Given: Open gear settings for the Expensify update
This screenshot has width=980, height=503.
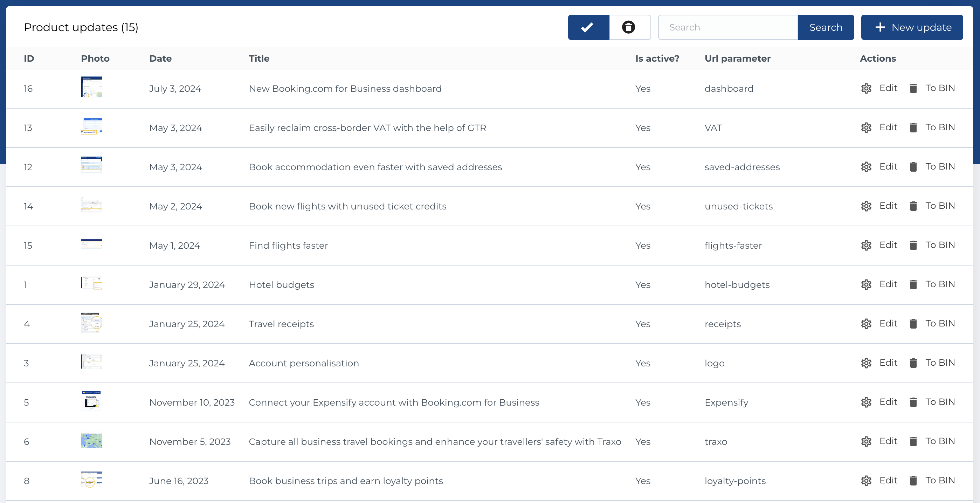Looking at the screenshot, I should tap(866, 402).
